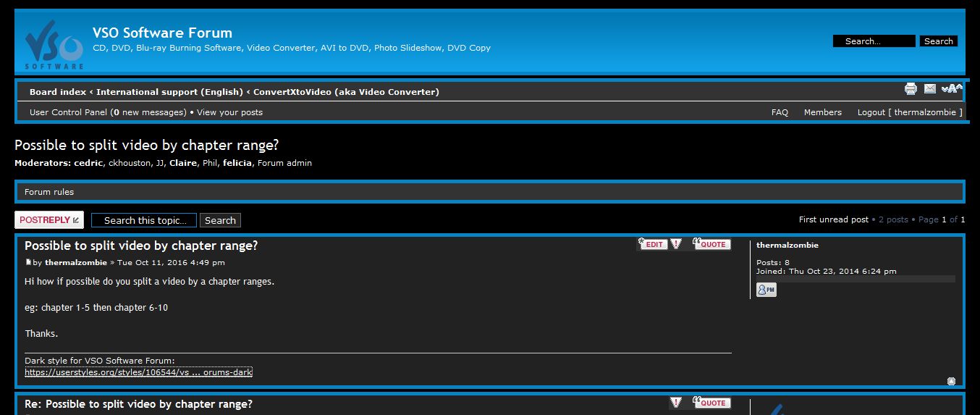Open the User Control Panel

[68, 112]
